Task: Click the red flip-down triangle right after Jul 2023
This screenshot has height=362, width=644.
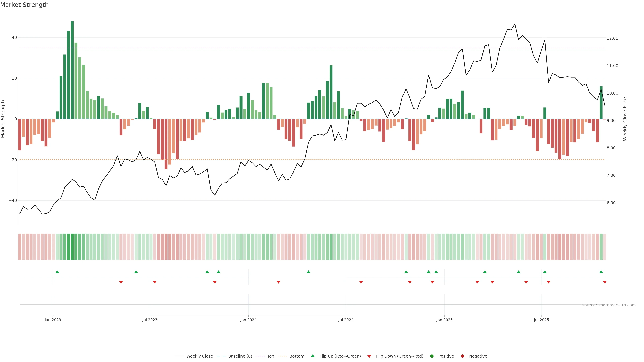Action: tap(155, 282)
